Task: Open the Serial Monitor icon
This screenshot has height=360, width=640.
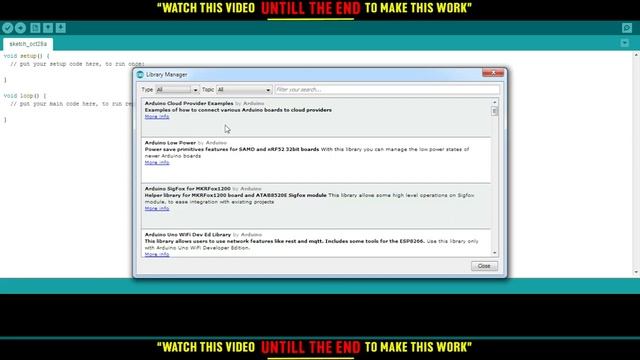Action: click(x=627, y=28)
